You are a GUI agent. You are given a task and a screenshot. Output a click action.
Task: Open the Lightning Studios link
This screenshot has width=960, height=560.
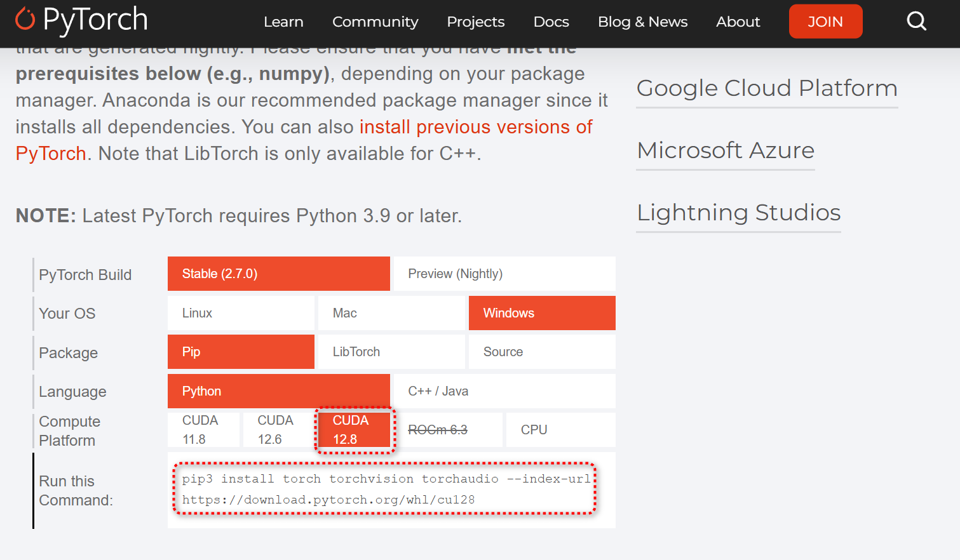(x=739, y=212)
